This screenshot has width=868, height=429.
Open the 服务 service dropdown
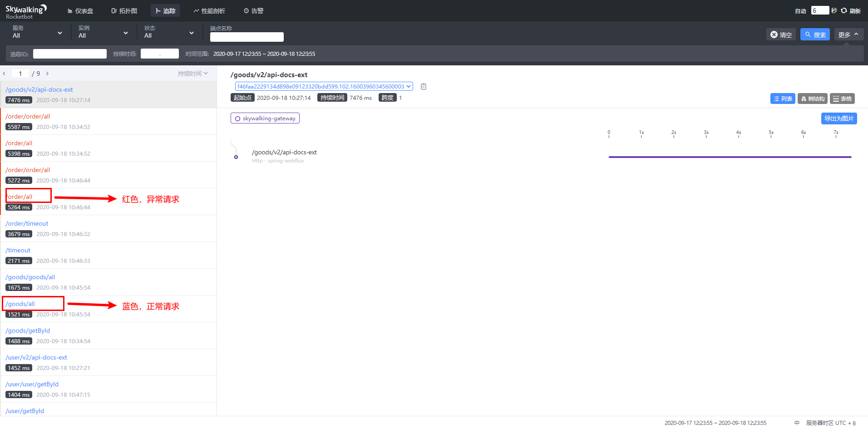tap(37, 32)
